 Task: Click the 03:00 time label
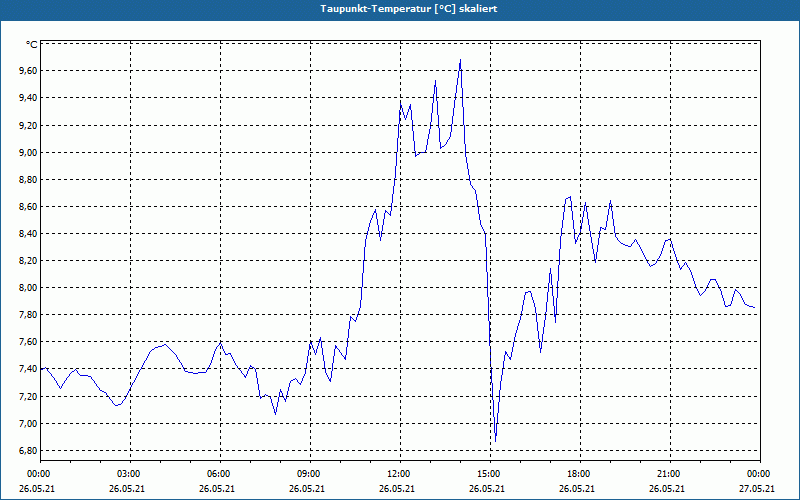click(131, 474)
